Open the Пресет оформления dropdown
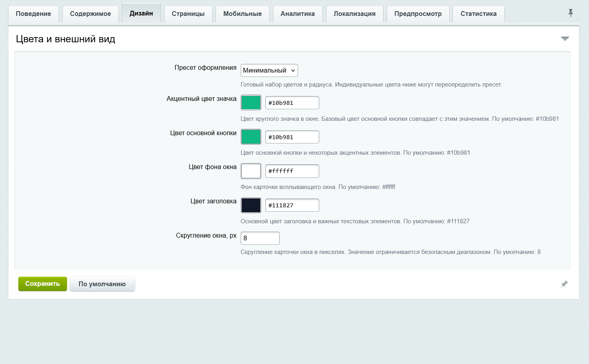Viewport: 589px width, 364px height. (269, 70)
